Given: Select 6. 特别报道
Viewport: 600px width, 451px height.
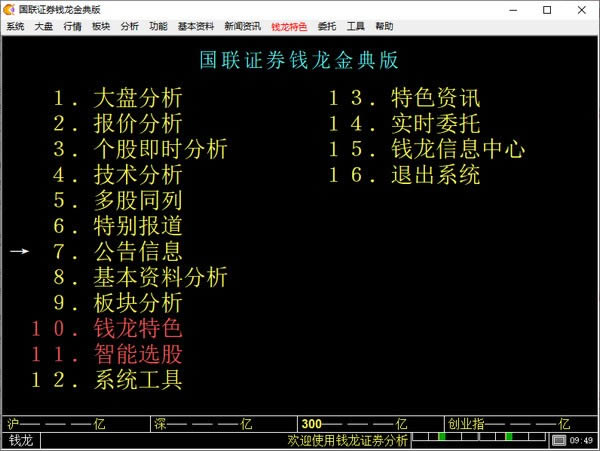Looking at the screenshot, I should pyautogui.click(x=118, y=226).
